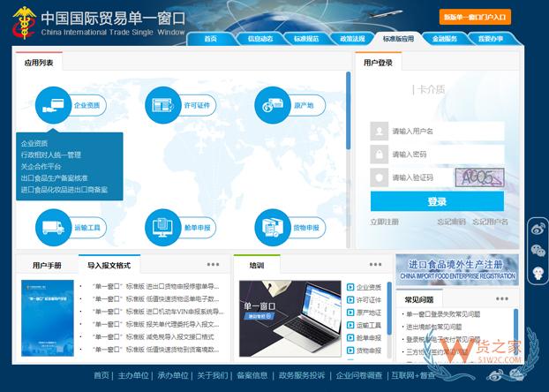The image size is (549, 392).
Task: Click the training 许可证件 play icon
Action: [x=350, y=300]
